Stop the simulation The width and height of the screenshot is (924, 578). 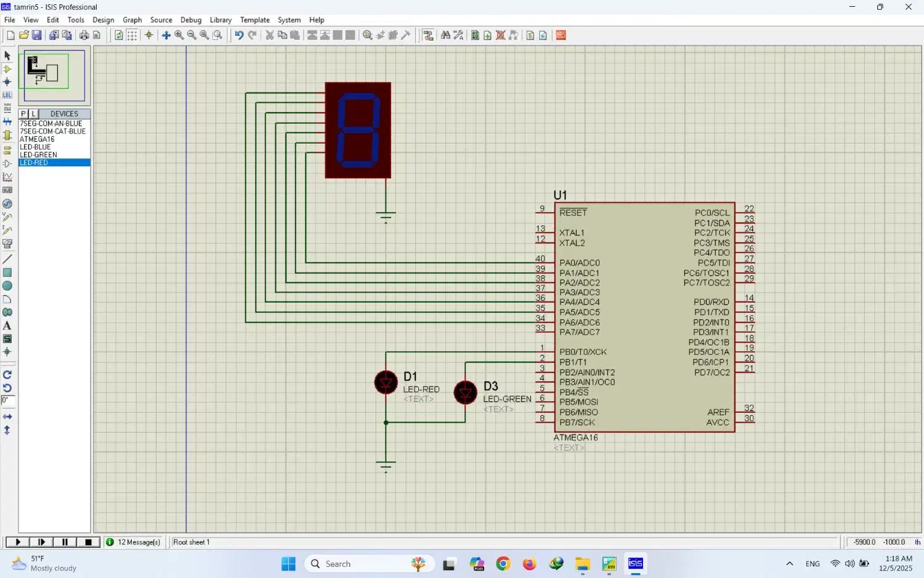tap(88, 542)
